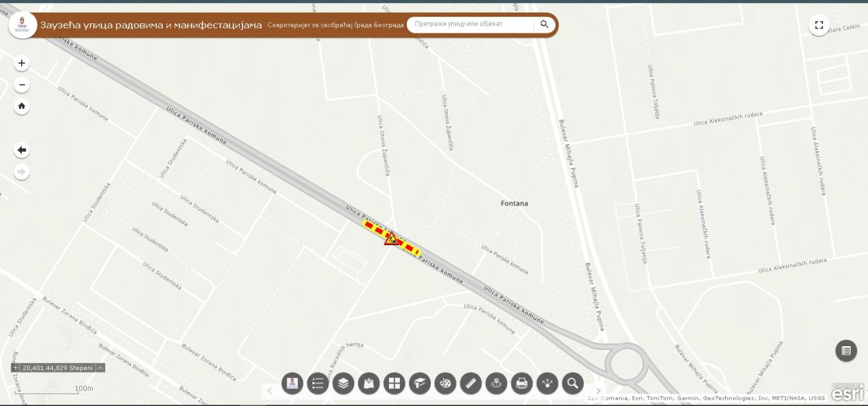Return to the default map extent (home)

click(22, 106)
